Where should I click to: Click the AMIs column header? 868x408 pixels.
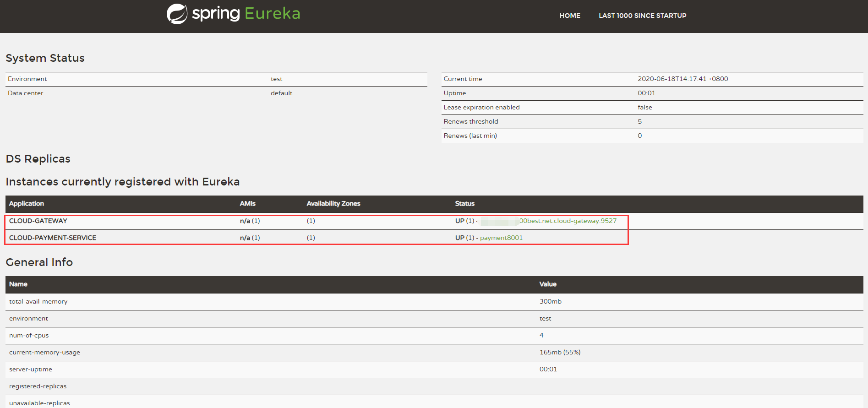pos(248,204)
